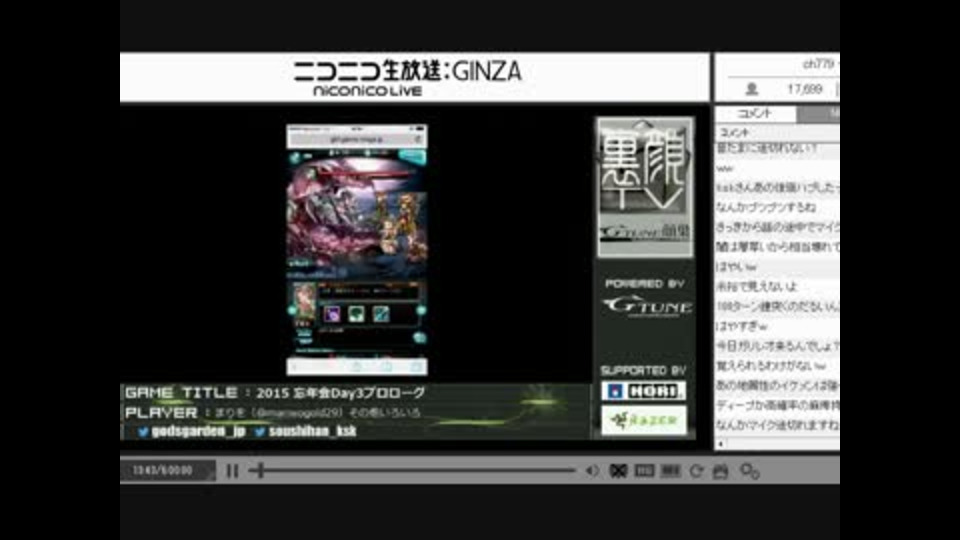960x540 pixels.
Task: Click viewer count 17,699
Action: click(804, 89)
